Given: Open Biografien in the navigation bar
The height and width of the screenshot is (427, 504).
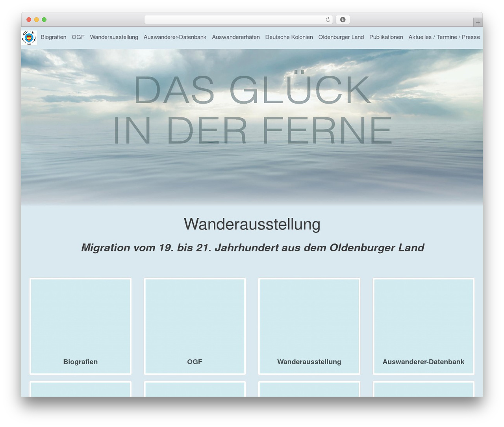Looking at the screenshot, I should 54,37.
